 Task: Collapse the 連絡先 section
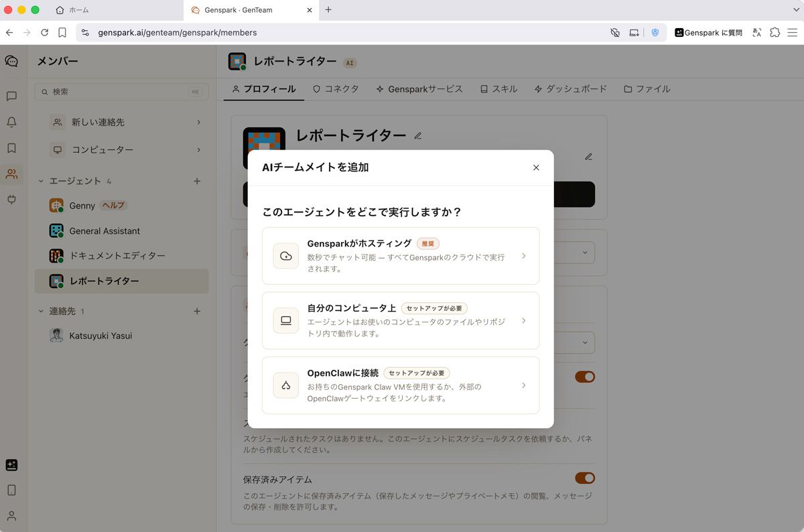click(x=41, y=311)
